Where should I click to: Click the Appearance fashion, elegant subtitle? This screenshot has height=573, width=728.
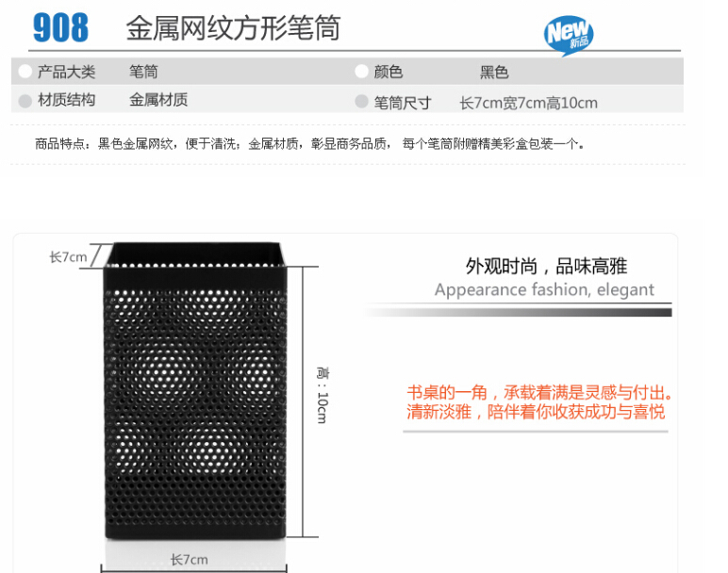click(x=544, y=290)
